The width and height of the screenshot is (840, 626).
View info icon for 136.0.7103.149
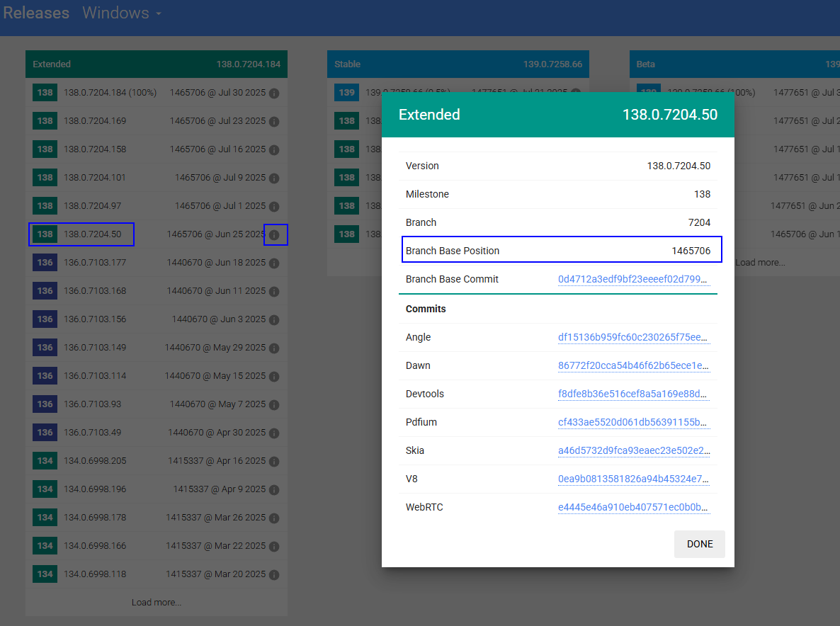click(x=274, y=348)
